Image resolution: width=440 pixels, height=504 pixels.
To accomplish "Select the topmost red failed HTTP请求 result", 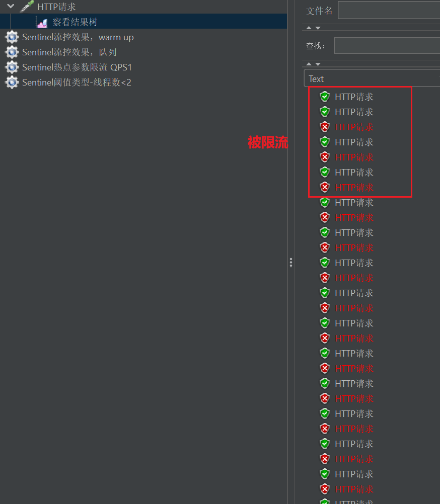I will point(354,127).
